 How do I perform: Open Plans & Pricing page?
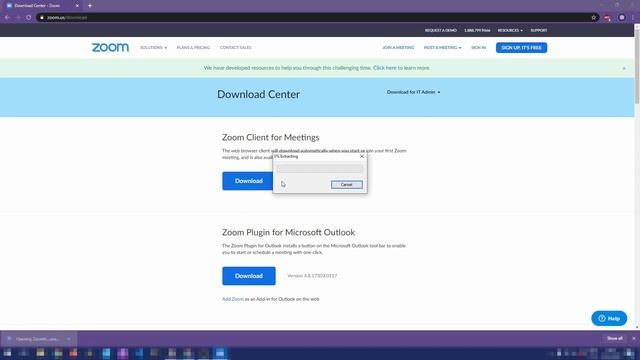tap(193, 48)
